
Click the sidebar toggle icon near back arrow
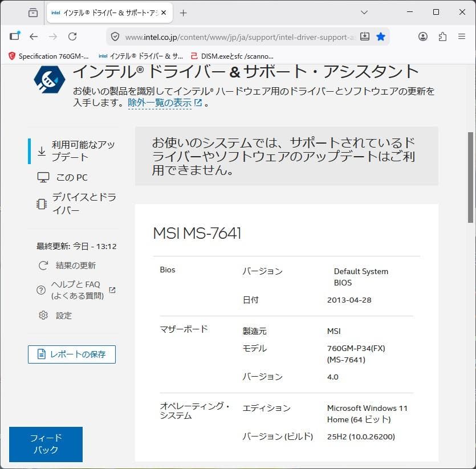tap(15, 36)
